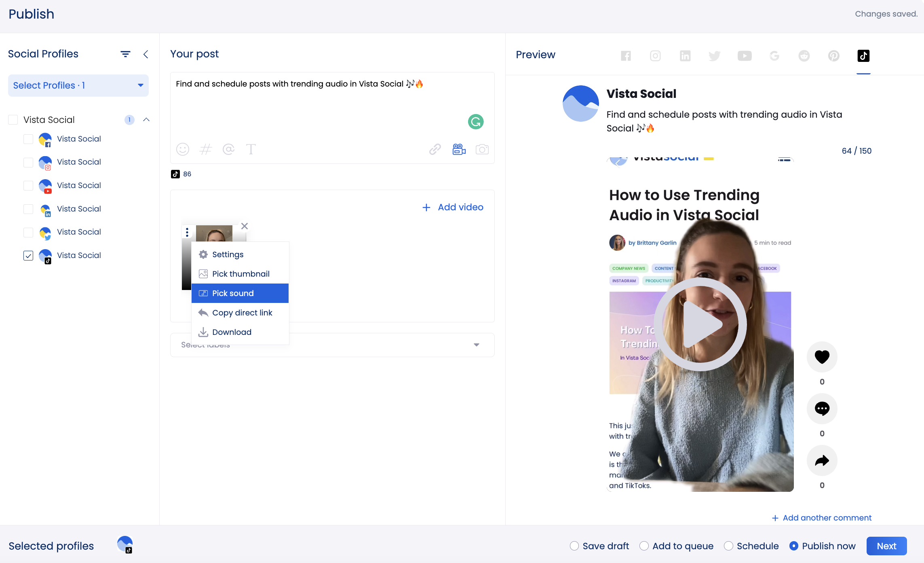
Task: Click the Next button
Action: 886,546
